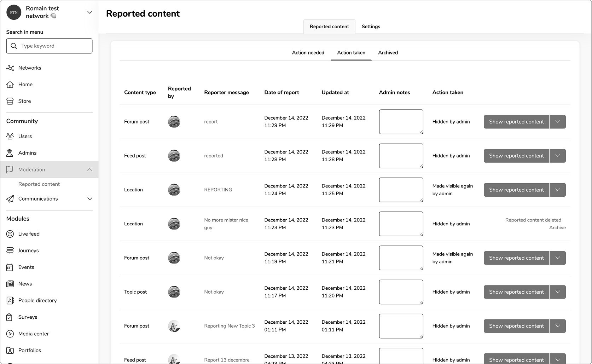Open the Archived reports tab

388,52
